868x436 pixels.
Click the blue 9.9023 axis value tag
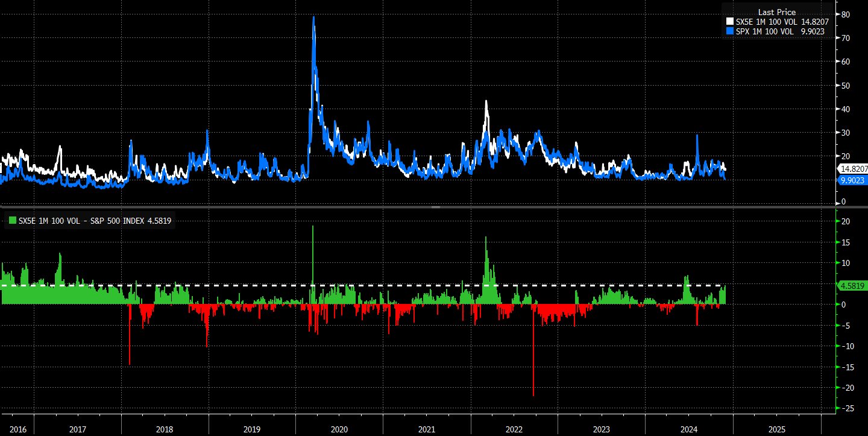(x=852, y=180)
